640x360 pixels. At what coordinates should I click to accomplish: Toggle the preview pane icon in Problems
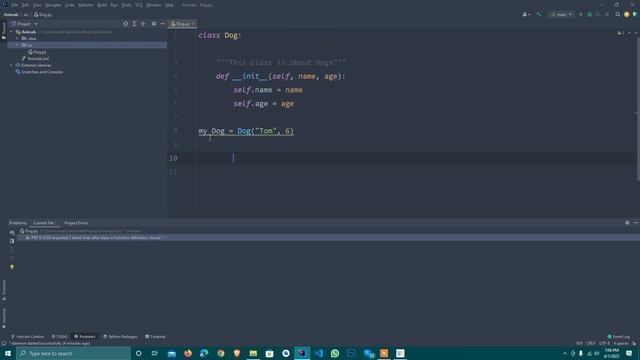click(12, 241)
